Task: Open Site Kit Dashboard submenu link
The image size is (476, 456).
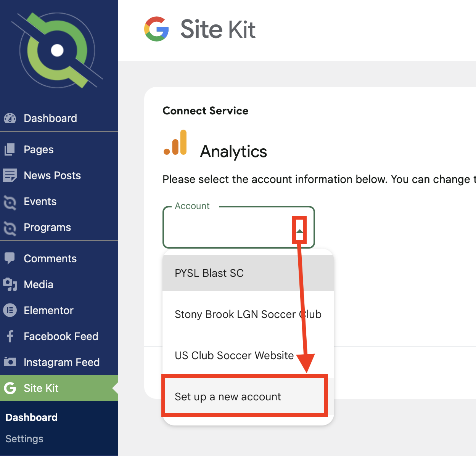Action: coord(32,417)
